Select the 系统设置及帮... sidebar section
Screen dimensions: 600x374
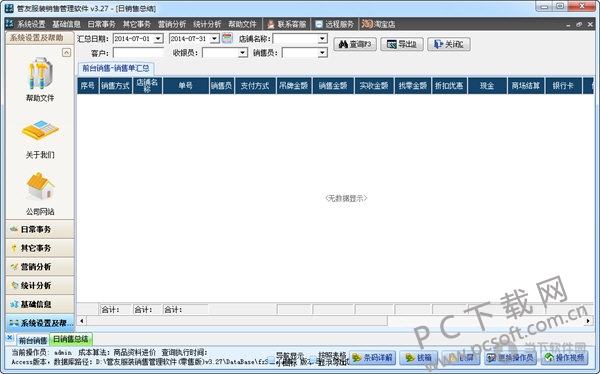click(x=40, y=323)
